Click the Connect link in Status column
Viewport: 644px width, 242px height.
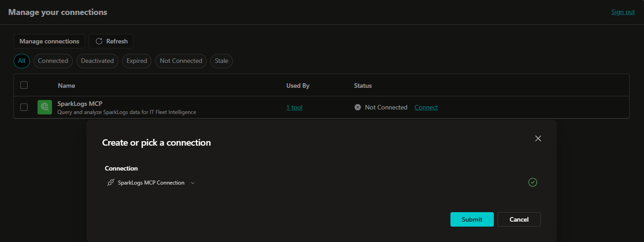[x=426, y=107]
